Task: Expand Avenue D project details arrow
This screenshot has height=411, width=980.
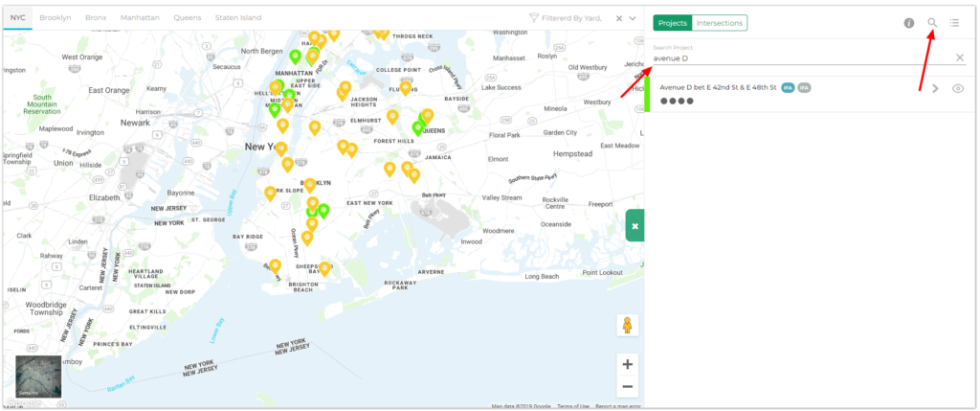Action: coord(935,88)
